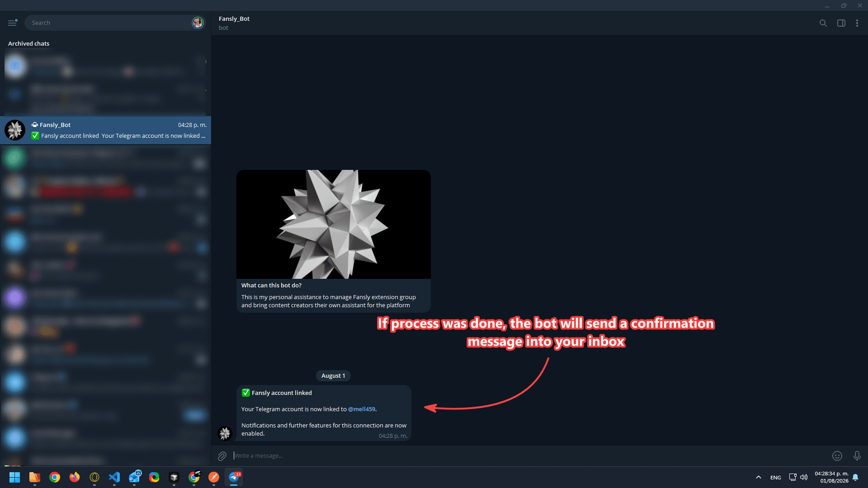Launch Google Chrome from the taskbar

pyautogui.click(x=55, y=477)
